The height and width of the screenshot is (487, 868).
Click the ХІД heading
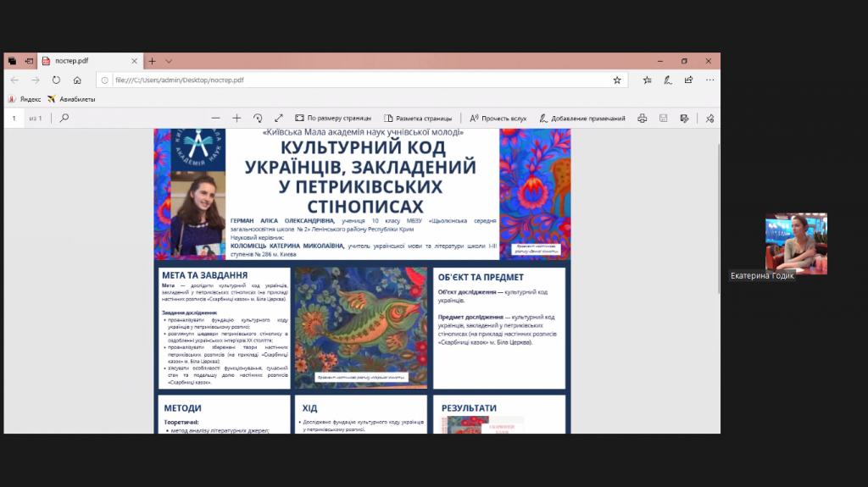click(309, 408)
